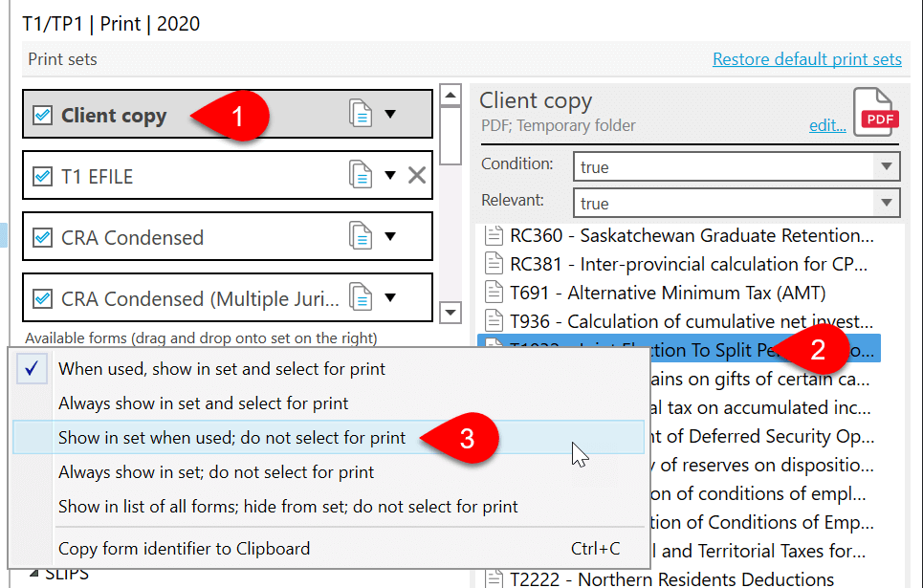Choose Always show in set; do not select for print
923x588 pixels.
tap(328, 472)
